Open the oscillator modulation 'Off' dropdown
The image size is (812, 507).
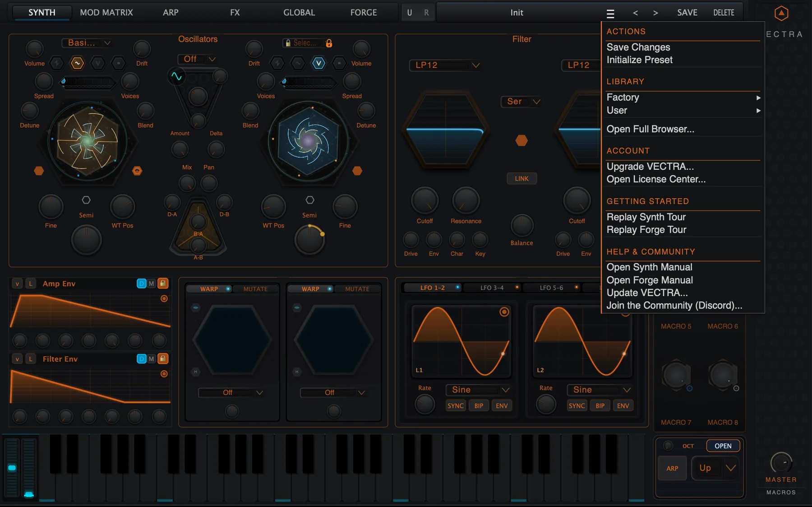[198, 59]
